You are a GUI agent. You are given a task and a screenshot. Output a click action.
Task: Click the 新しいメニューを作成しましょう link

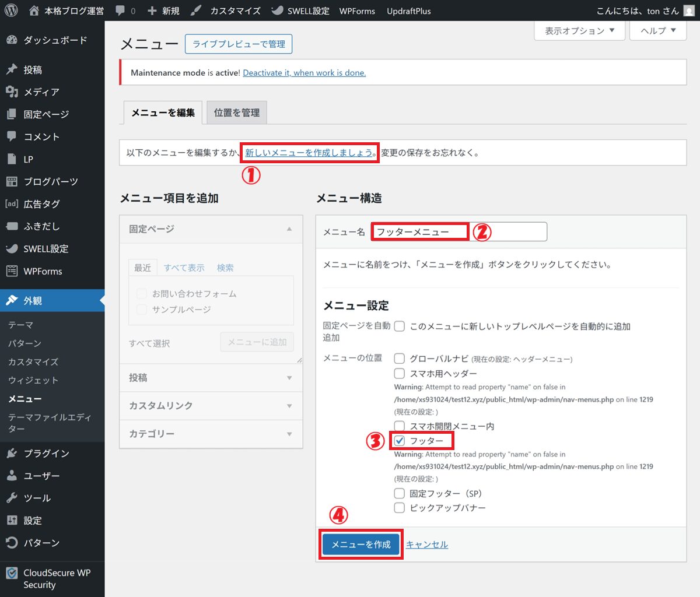tap(309, 153)
